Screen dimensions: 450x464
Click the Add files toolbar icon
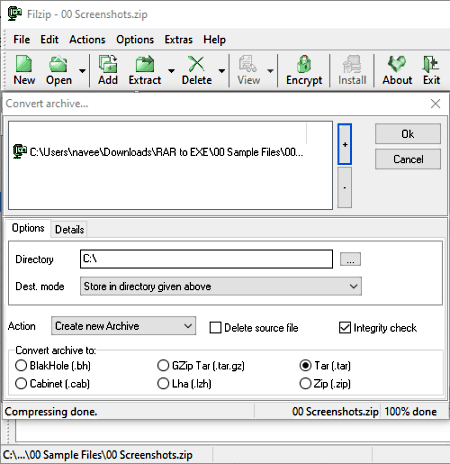tap(108, 70)
